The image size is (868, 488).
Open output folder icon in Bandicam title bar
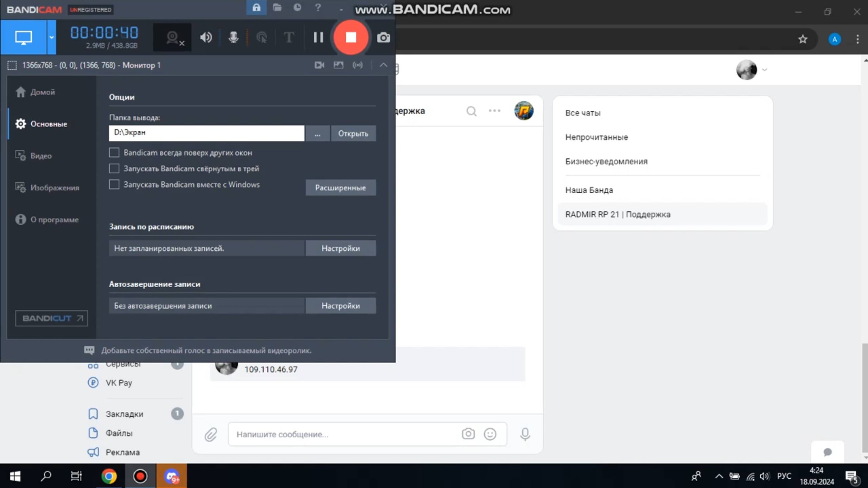(277, 8)
